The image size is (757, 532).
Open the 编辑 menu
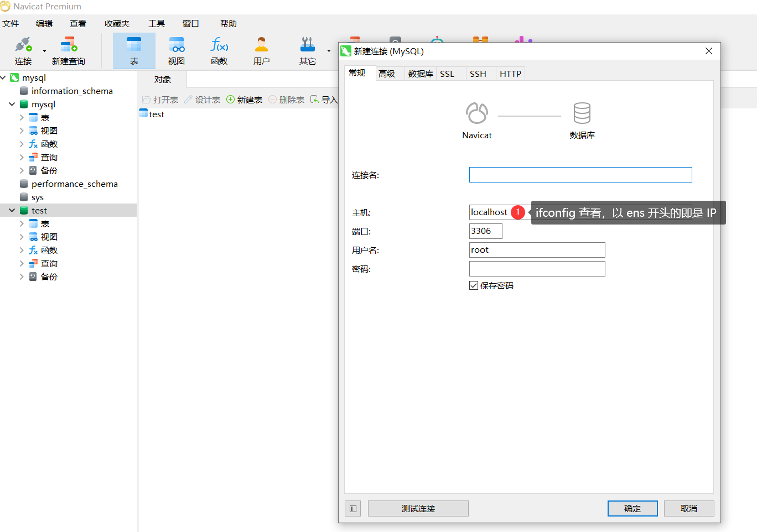click(44, 23)
